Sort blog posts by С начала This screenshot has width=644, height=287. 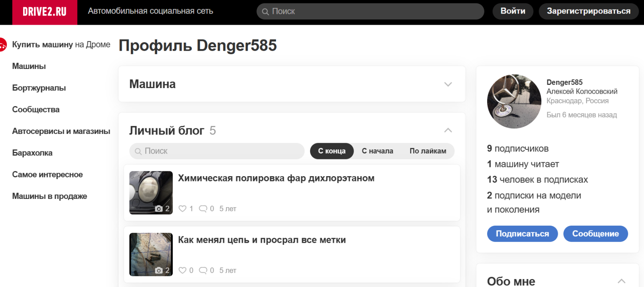click(x=377, y=151)
